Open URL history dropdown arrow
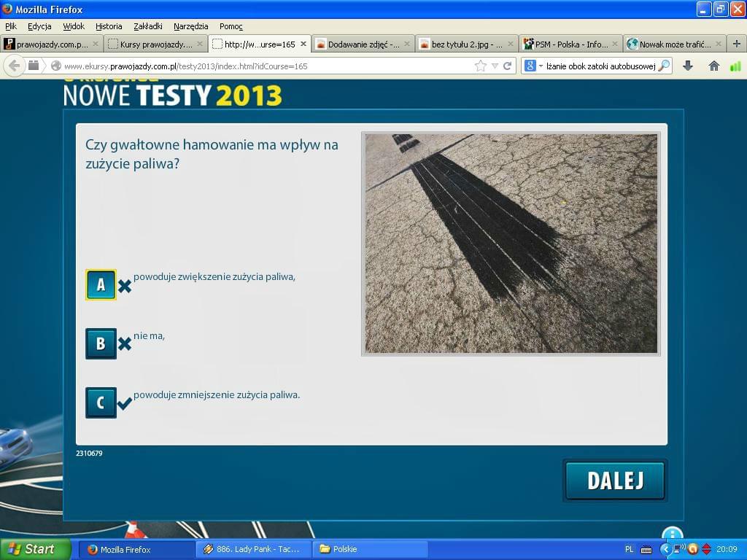The width and height of the screenshot is (747, 560). [495, 66]
